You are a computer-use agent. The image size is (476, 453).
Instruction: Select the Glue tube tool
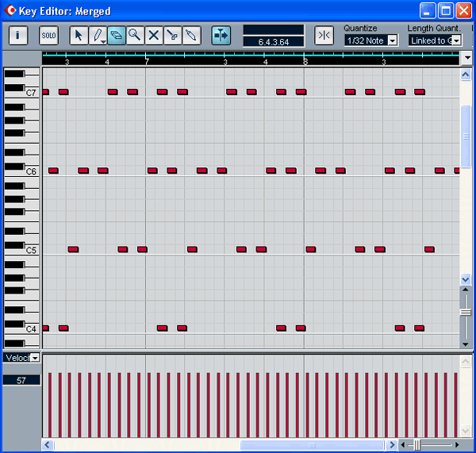[191, 36]
